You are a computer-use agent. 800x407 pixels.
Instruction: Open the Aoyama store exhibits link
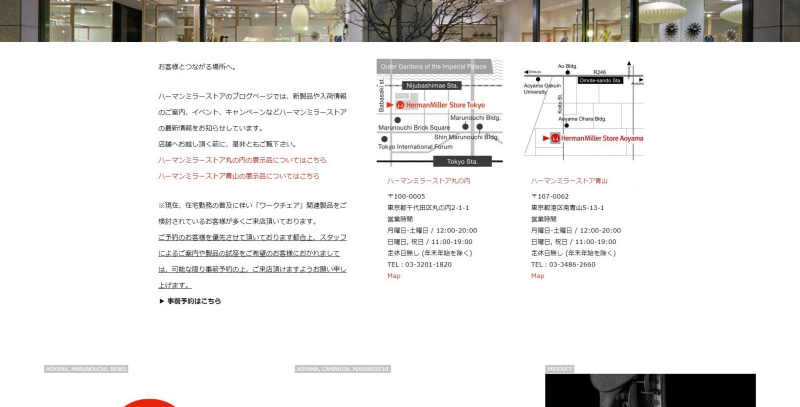[239, 176]
